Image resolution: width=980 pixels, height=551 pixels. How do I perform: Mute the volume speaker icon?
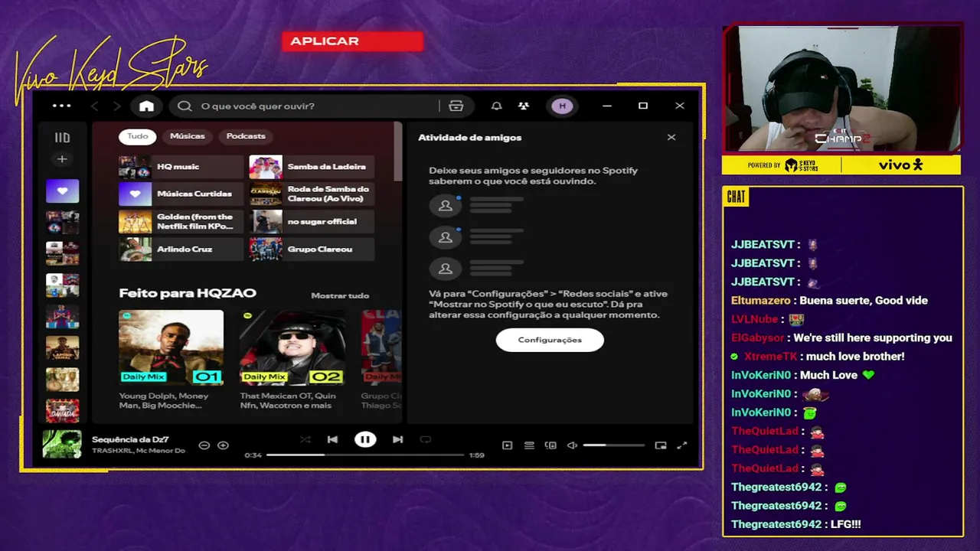pos(572,445)
